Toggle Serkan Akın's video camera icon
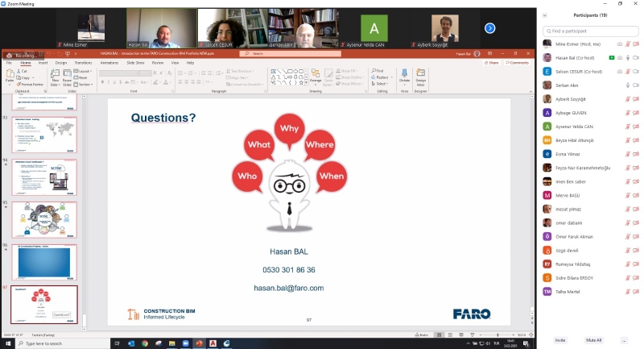 [636, 85]
